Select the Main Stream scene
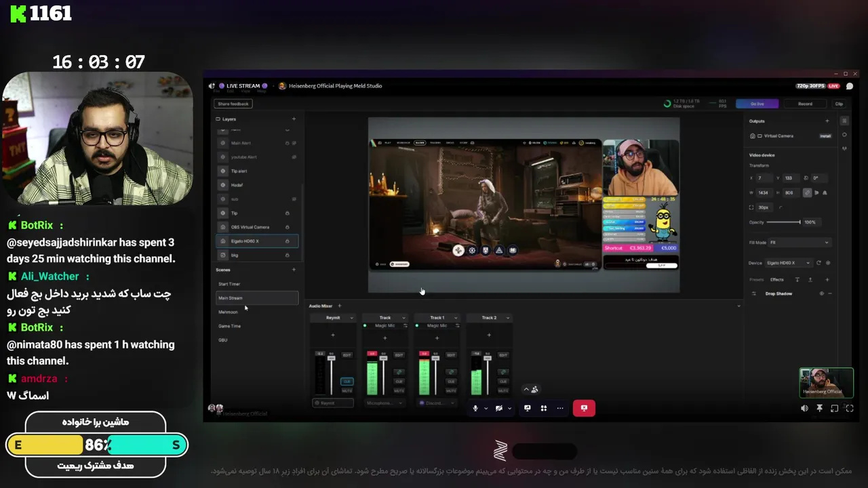 point(257,298)
